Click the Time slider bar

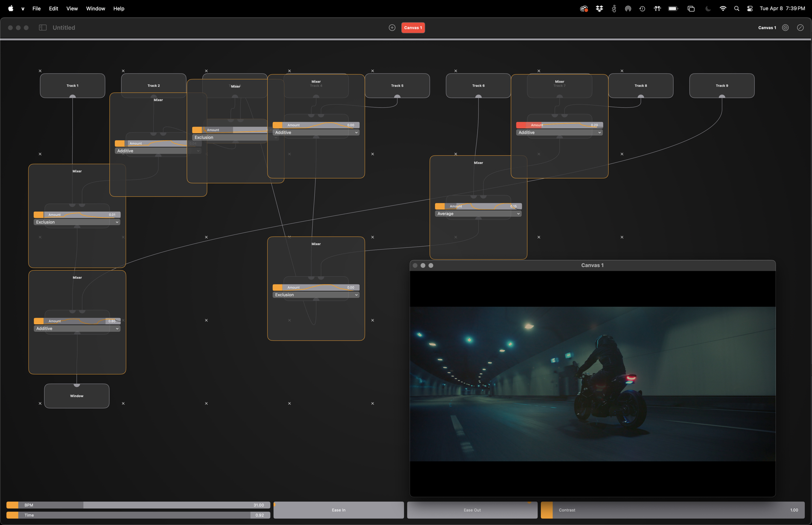[x=138, y=515]
